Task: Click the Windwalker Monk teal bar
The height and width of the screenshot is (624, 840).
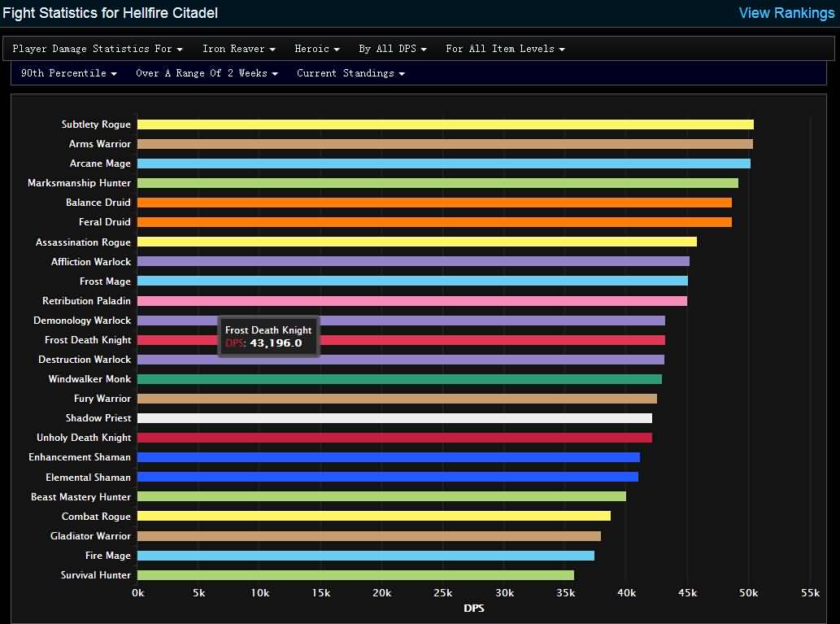Action: pos(399,379)
